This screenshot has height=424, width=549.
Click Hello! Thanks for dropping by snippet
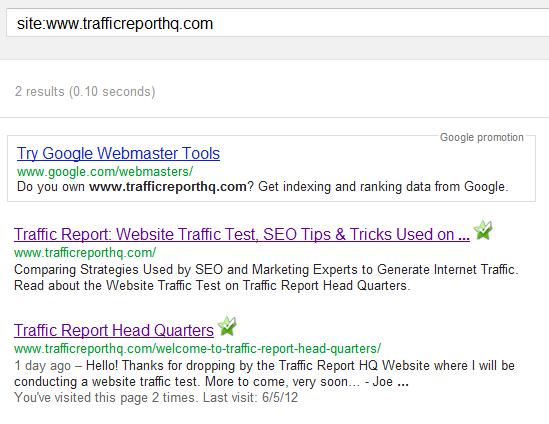coord(300,366)
